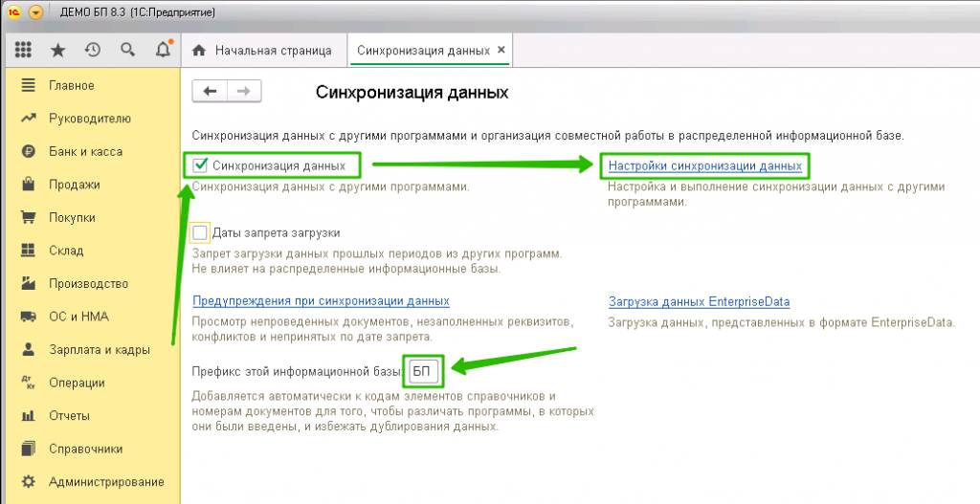The height and width of the screenshot is (504, 980).
Task: Open the Зарплата и кадры section
Action: pos(99,350)
